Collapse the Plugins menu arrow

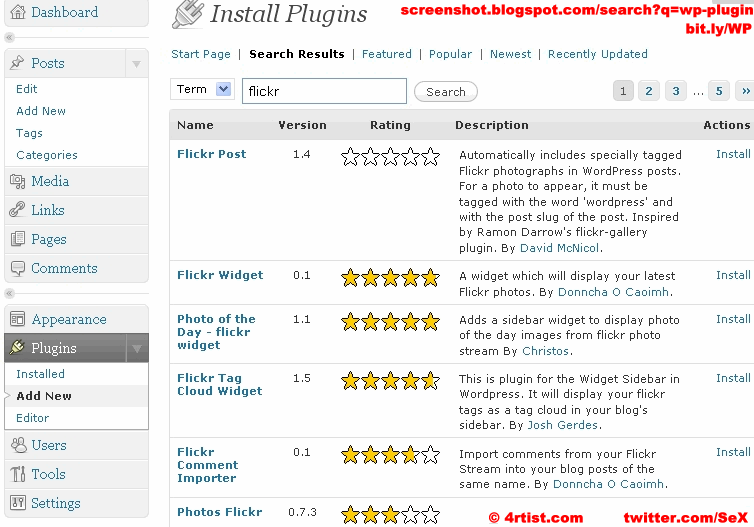(137, 349)
